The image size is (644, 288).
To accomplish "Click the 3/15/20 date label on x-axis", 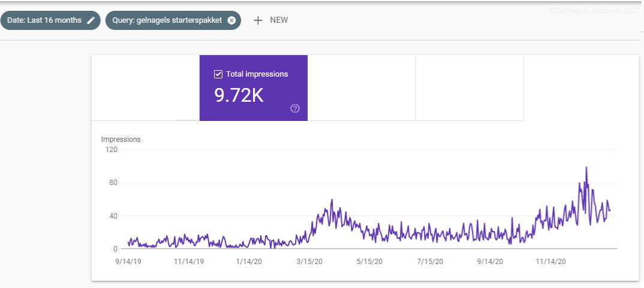I will pyautogui.click(x=311, y=262).
